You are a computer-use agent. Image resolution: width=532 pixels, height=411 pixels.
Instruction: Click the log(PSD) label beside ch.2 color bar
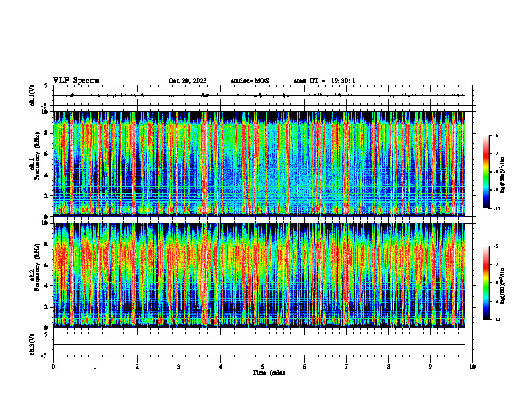tap(503, 285)
